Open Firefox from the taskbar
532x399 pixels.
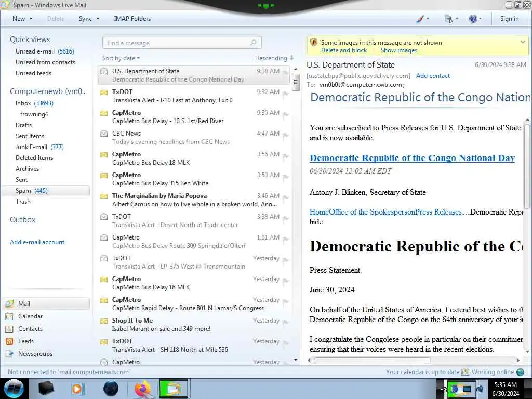[143, 389]
